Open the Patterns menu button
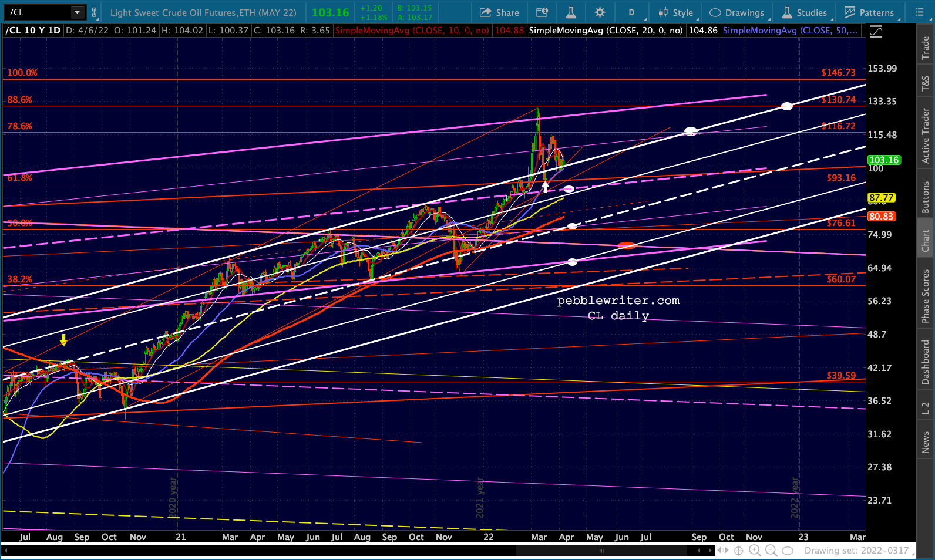This screenshot has height=560, width=935. pyautogui.click(x=869, y=12)
